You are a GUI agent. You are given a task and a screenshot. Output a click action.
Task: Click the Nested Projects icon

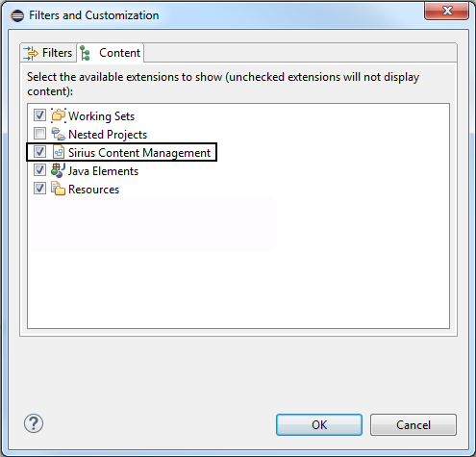pos(59,134)
